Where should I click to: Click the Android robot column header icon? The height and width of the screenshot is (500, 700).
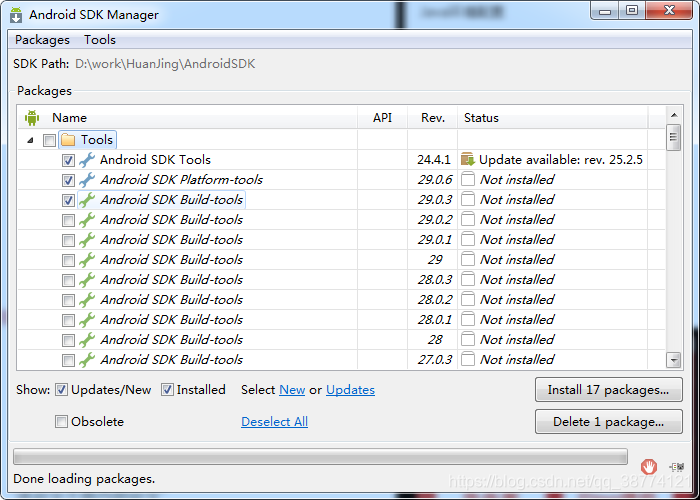pos(32,118)
